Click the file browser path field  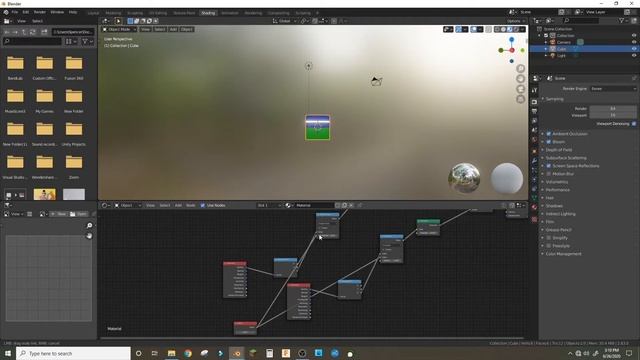point(73,32)
